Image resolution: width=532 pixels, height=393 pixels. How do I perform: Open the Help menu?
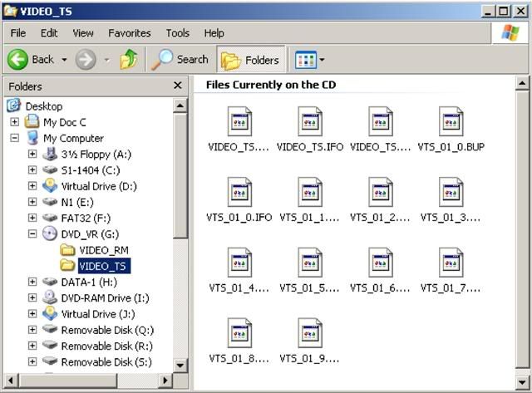[x=214, y=33]
